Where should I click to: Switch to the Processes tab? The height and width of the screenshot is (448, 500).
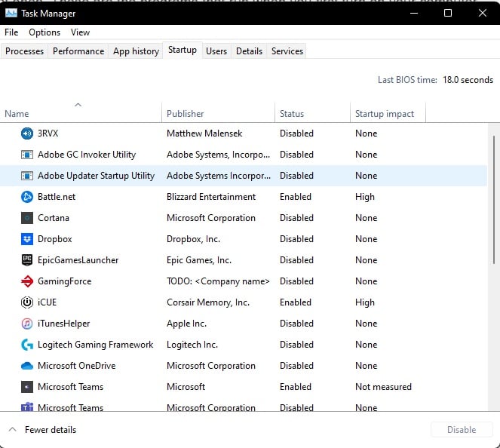point(25,51)
